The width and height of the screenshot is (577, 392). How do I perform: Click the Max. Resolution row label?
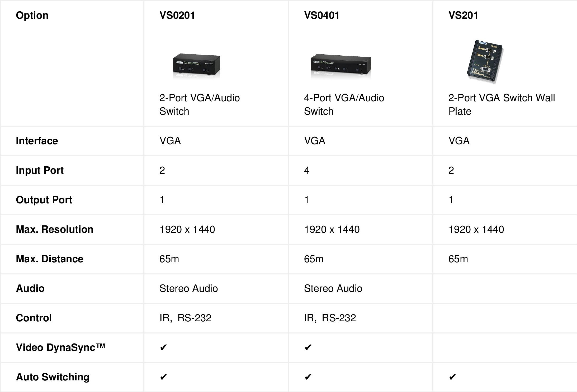pyautogui.click(x=55, y=229)
